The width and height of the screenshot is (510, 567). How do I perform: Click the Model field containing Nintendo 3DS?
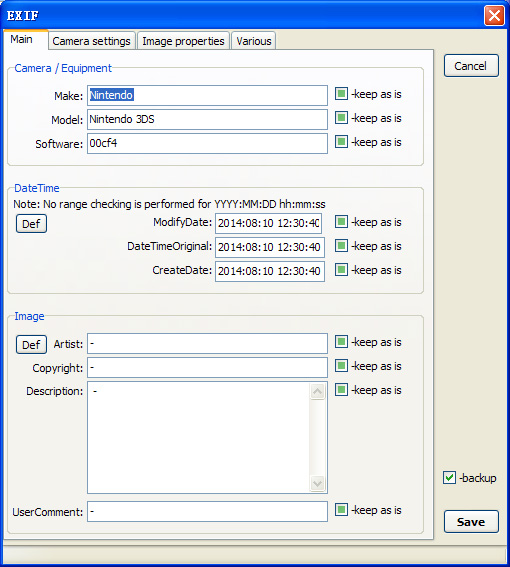207,119
